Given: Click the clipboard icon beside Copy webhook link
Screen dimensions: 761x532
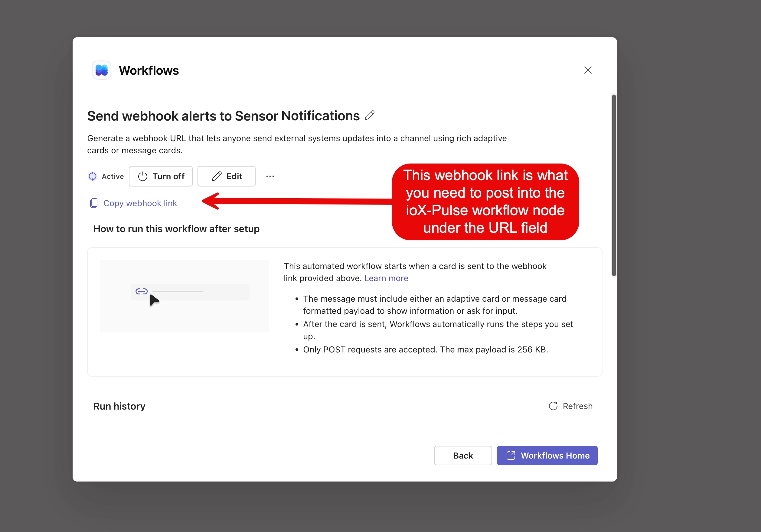Looking at the screenshot, I should (x=94, y=203).
